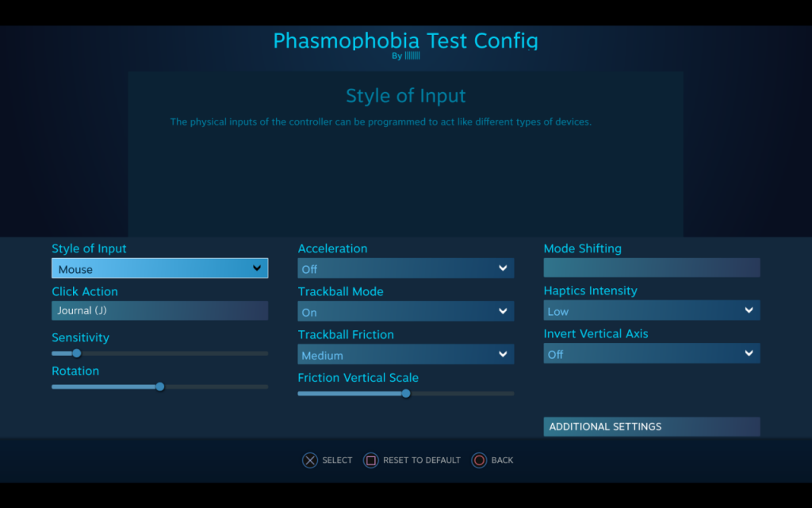Viewport: 812px width, 508px height.
Task: Click the Circle icon next to BACK
Action: (479, 460)
